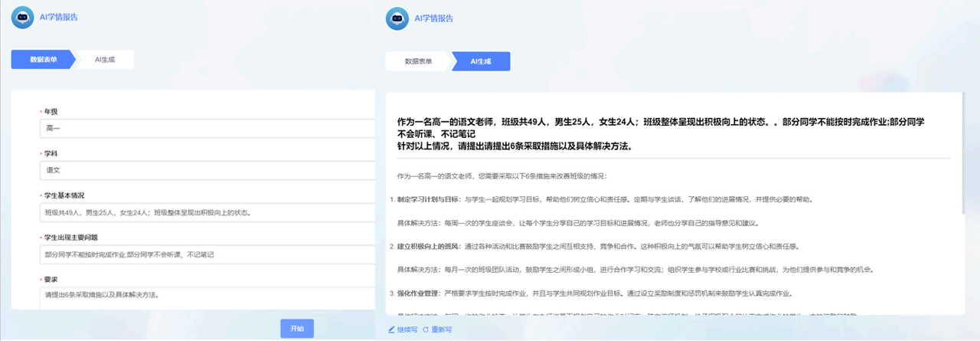Click the robot logo above the data form
Viewport: 980px width, 341px height.
(22, 17)
